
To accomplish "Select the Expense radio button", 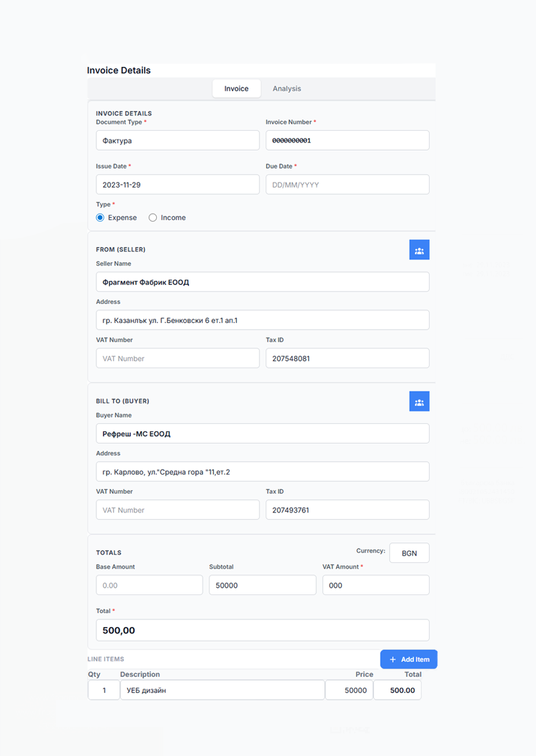I will click(x=100, y=217).
